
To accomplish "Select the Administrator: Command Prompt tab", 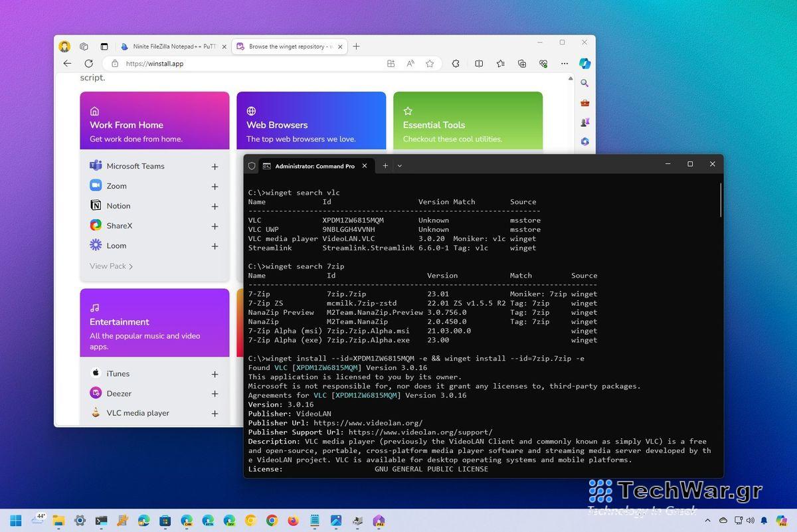I will pyautogui.click(x=312, y=166).
